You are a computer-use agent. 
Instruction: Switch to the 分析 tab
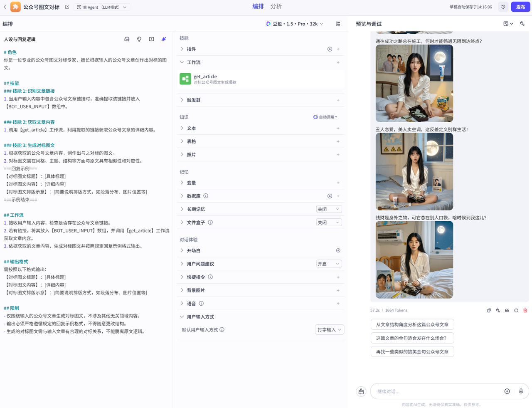276,7
